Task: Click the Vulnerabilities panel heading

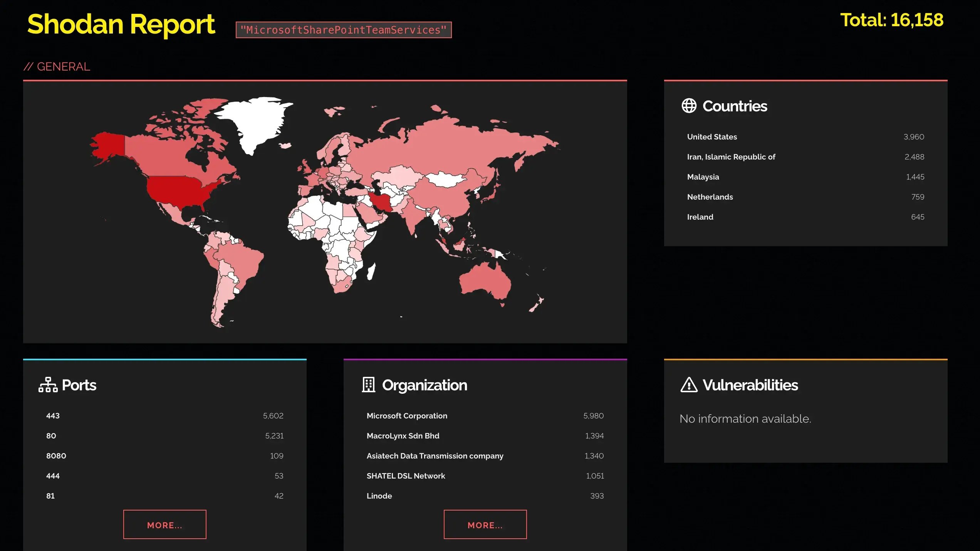Action: click(750, 385)
